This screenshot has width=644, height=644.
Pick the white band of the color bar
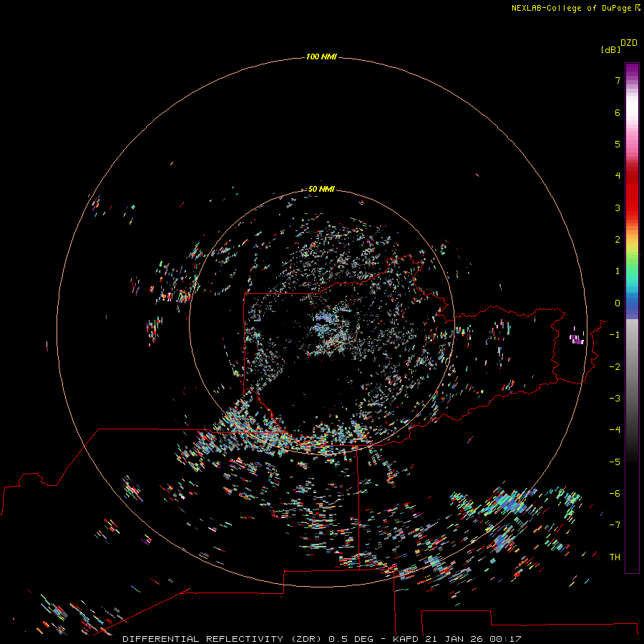click(632, 107)
